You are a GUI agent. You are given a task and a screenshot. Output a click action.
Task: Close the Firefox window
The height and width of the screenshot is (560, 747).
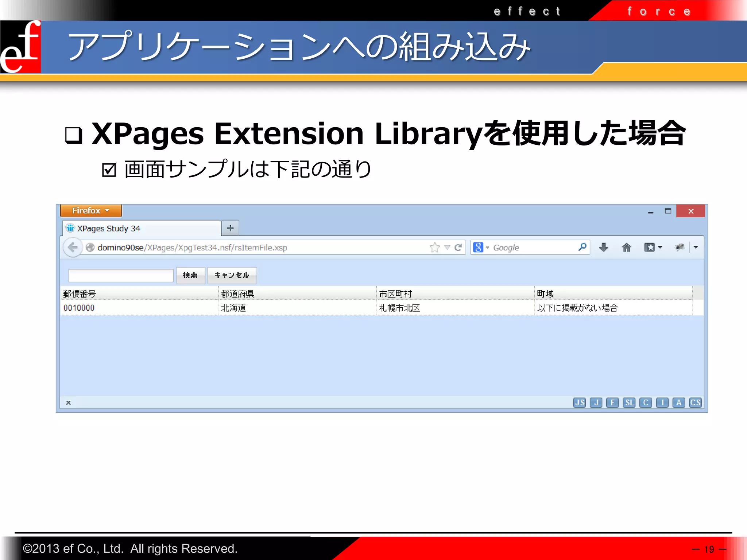[x=690, y=211]
